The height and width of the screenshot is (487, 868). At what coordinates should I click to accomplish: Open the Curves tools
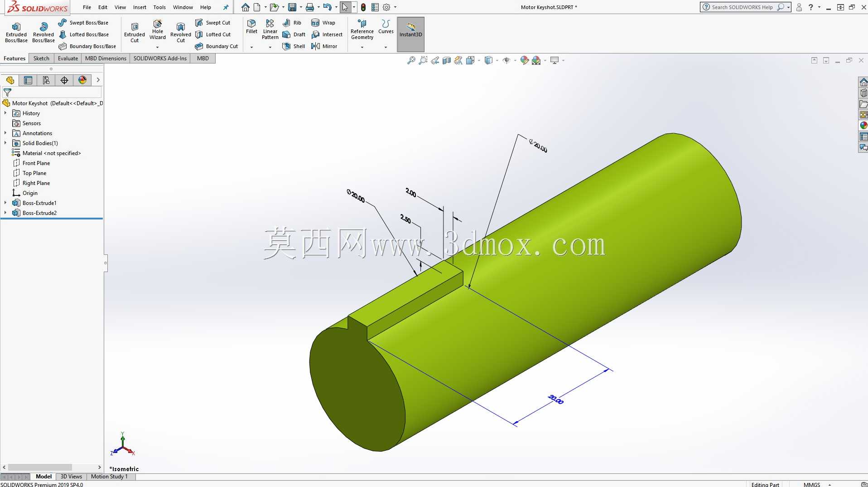coord(386,27)
